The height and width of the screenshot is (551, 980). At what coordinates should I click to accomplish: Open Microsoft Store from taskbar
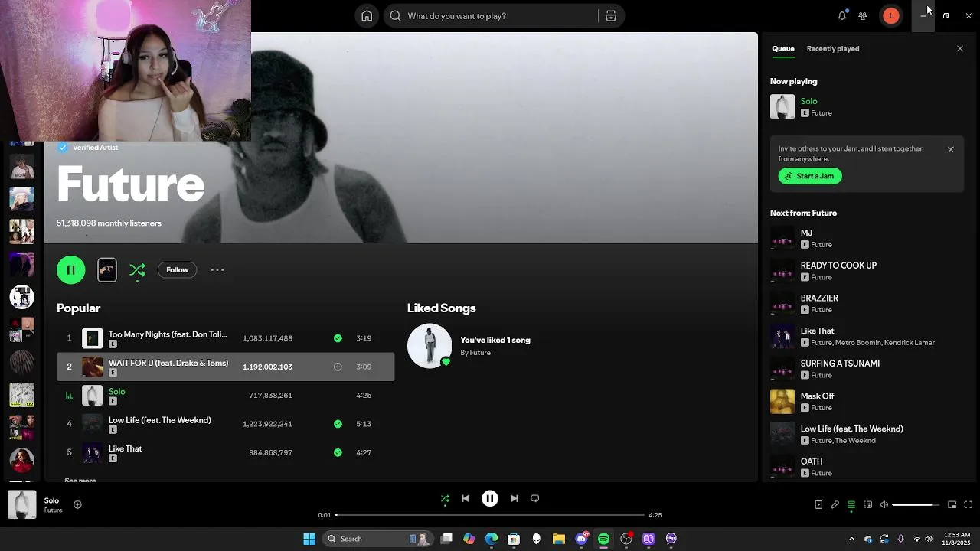(x=514, y=539)
